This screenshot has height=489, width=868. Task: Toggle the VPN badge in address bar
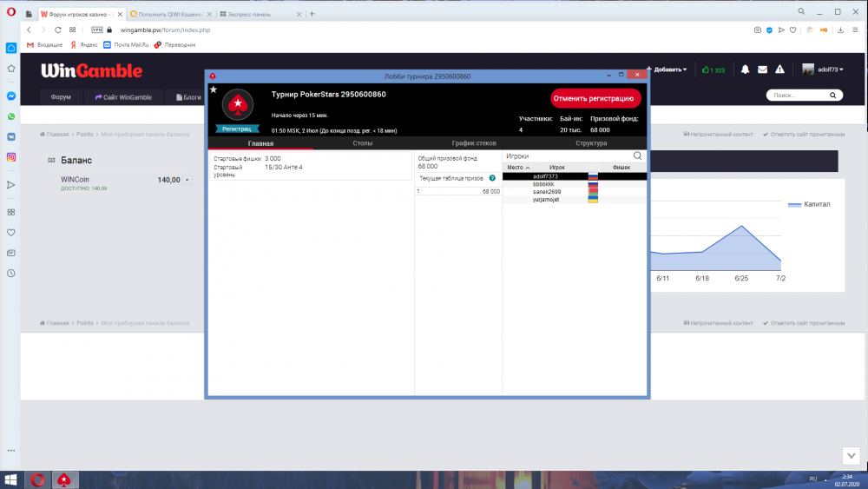96,30
